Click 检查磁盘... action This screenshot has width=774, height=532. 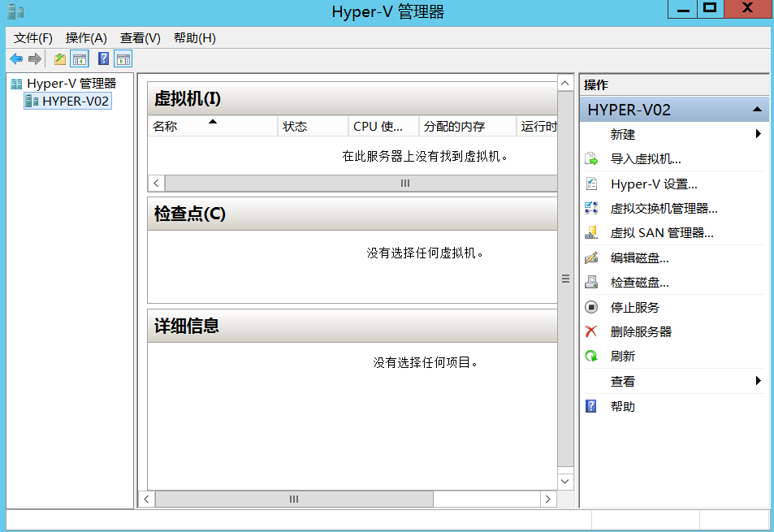pos(640,283)
